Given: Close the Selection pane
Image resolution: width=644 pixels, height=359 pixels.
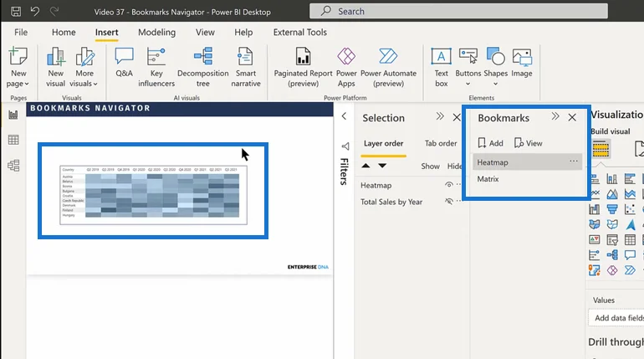Looking at the screenshot, I should [x=457, y=117].
